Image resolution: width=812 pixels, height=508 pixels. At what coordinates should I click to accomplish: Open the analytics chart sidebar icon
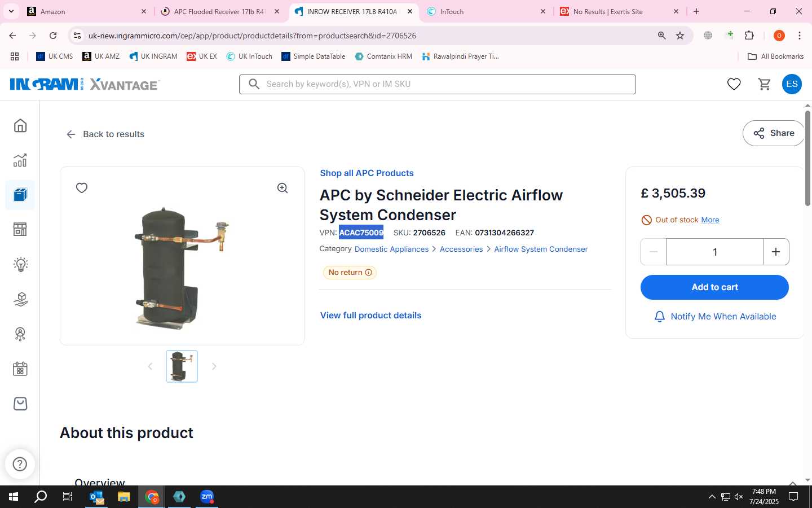(x=20, y=160)
